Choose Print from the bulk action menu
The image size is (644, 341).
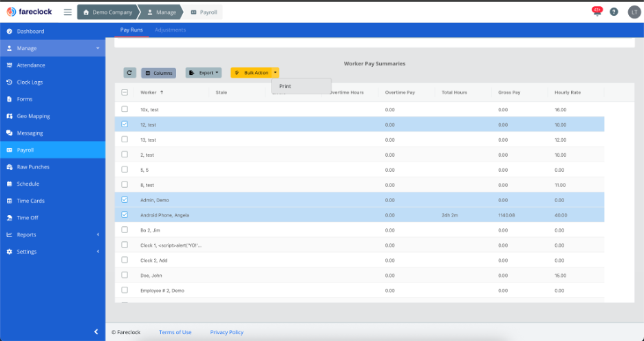pos(301,86)
